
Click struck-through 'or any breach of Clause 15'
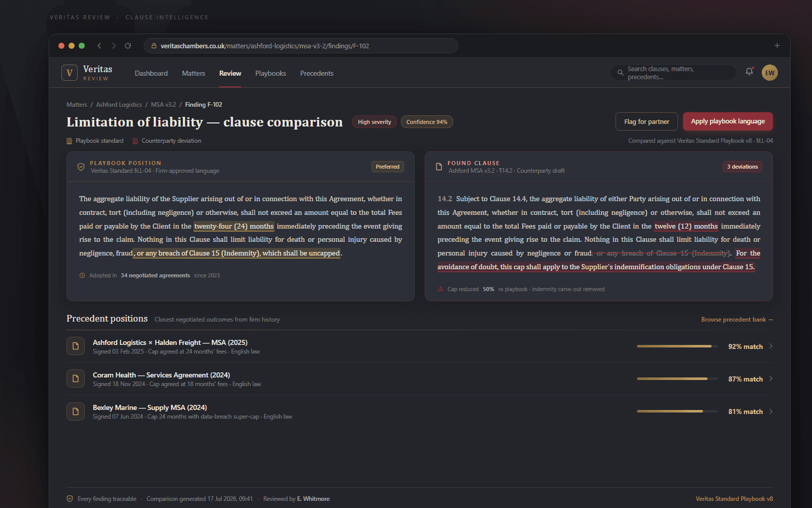662,253
